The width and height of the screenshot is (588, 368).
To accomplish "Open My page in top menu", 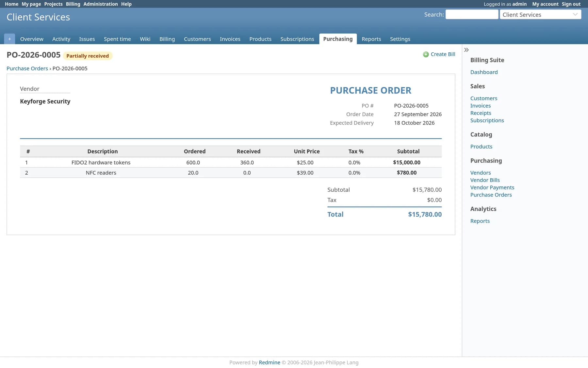I will [x=31, y=4].
